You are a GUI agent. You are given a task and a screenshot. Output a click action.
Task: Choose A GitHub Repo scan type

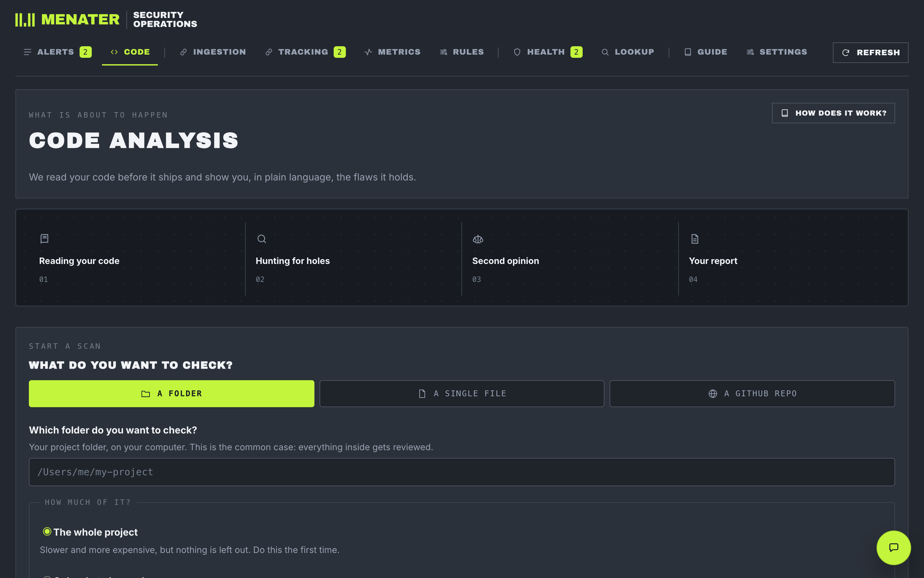752,394
